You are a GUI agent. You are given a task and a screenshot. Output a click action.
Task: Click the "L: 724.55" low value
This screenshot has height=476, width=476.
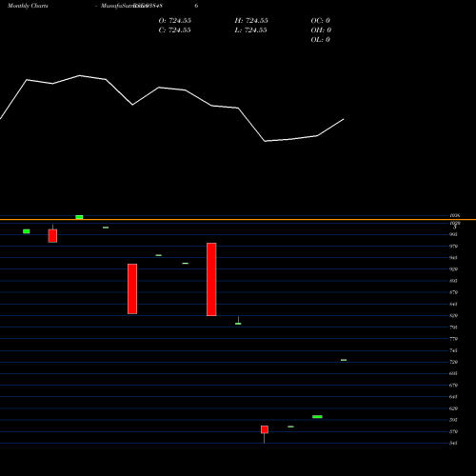(x=251, y=30)
